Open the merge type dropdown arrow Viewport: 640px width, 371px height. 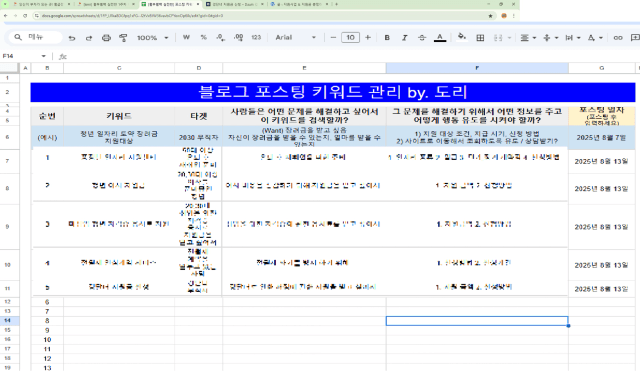(x=509, y=38)
